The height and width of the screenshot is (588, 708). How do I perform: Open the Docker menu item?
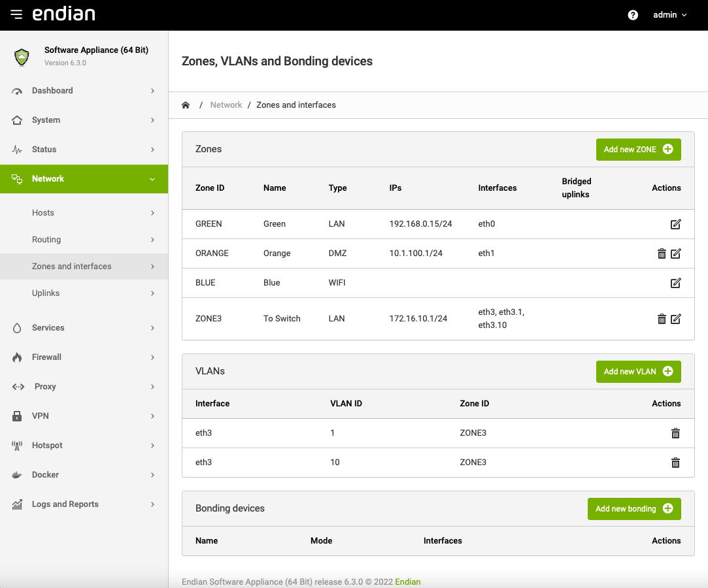click(x=84, y=475)
